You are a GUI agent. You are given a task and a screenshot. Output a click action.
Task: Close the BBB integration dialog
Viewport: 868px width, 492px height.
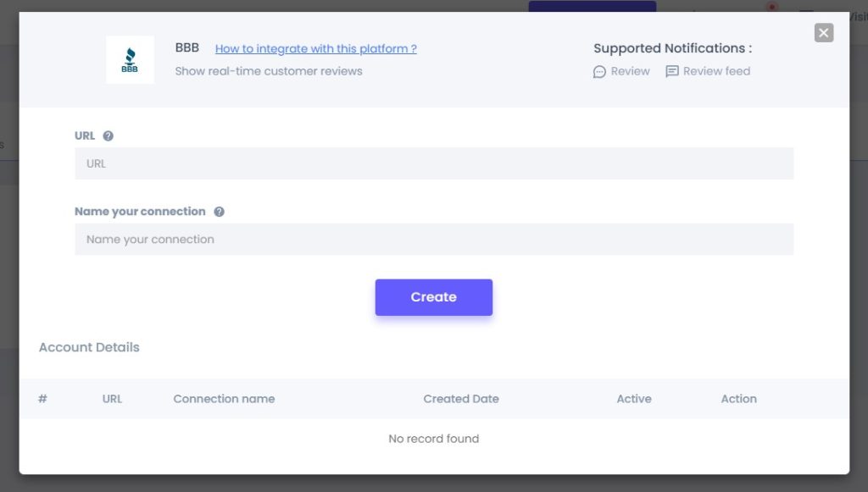[824, 33]
